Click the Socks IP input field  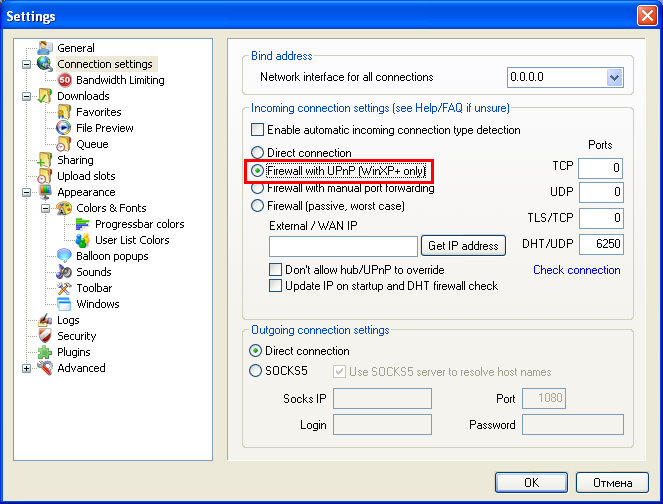pos(382,398)
